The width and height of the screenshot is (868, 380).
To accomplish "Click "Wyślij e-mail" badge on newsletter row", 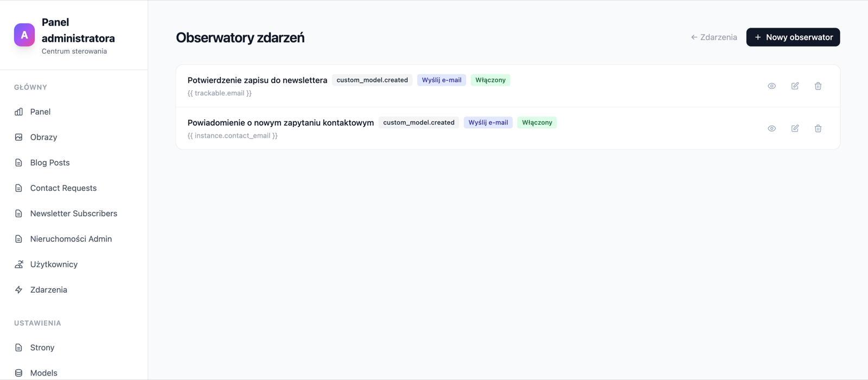I will 442,80.
